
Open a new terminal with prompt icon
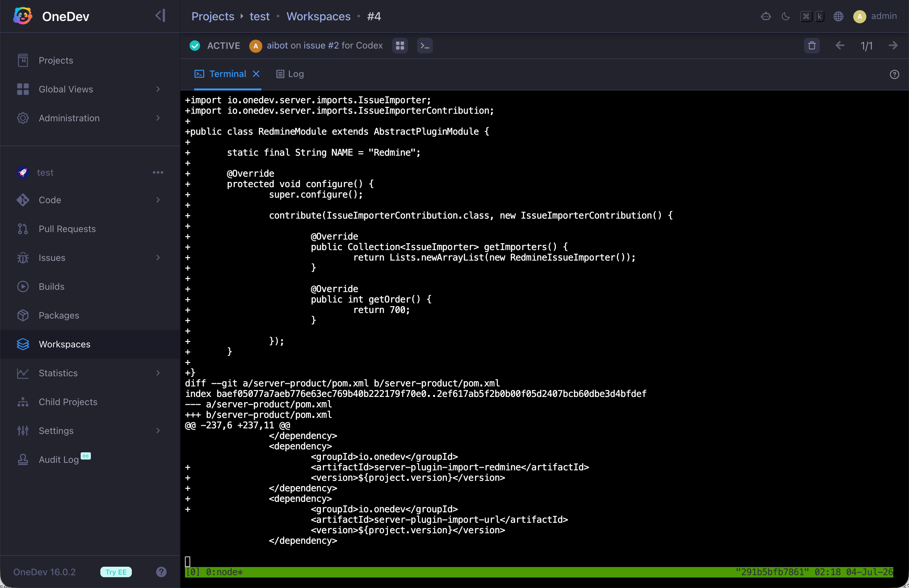click(x=425, y=46)
